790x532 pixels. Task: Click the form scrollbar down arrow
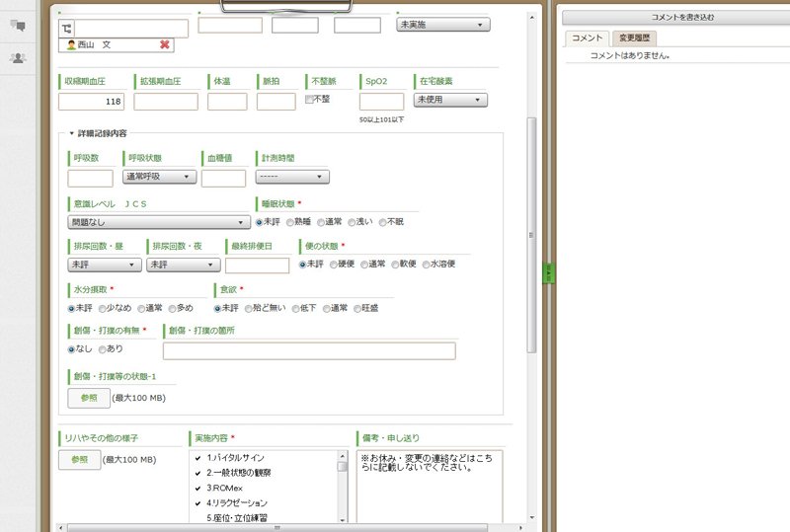531,517
